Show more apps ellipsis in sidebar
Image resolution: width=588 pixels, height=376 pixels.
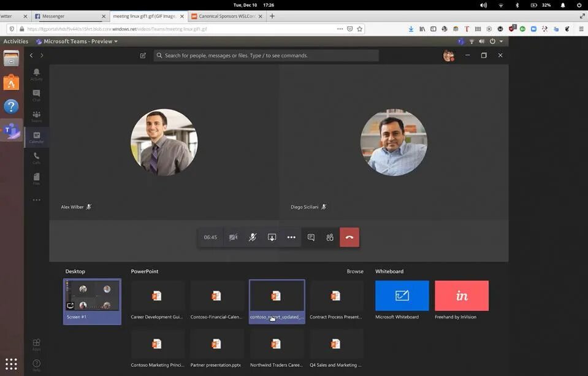[x=36, y=200]
